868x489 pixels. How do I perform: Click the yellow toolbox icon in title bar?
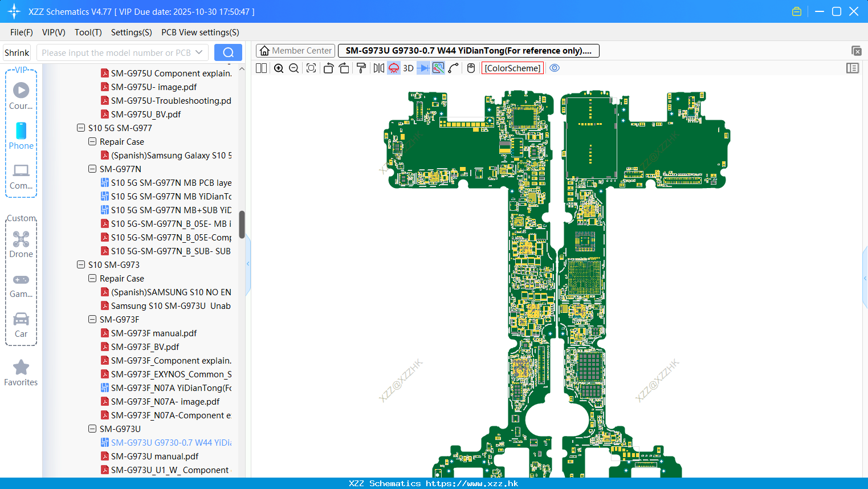point(797,11)
